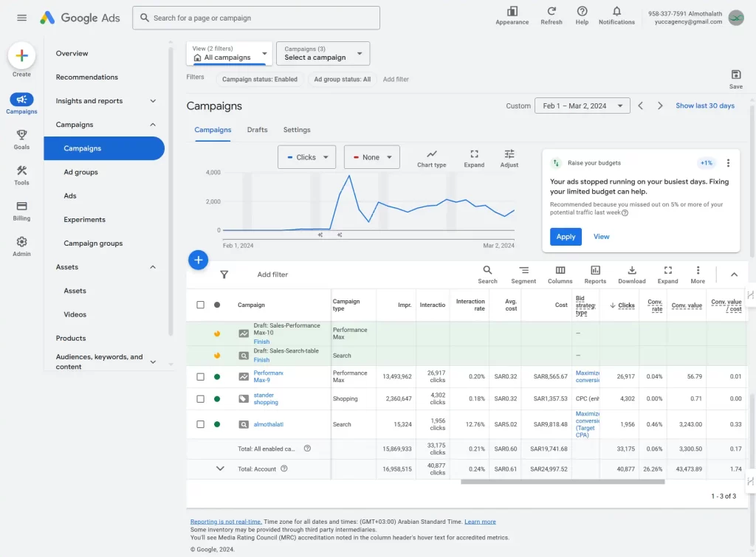Open the Clicks metric dropdown
Image resolution: width=756 pixels, height=557 pixels.
(x=306, y=157)
